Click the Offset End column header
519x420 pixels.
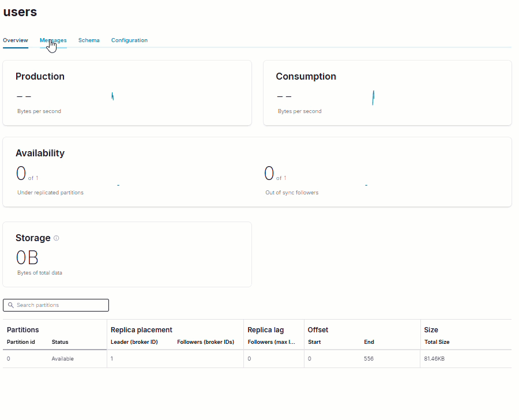point(369,342)
